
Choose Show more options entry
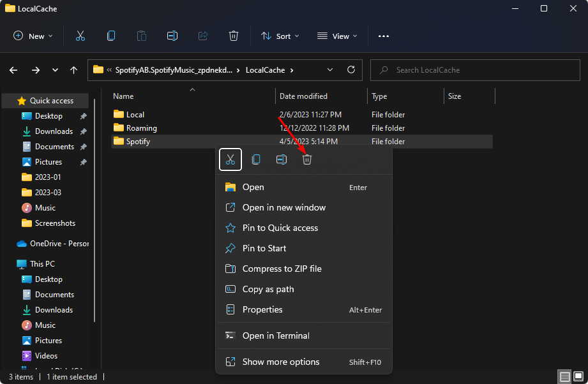pyautogui.click(x=280, y=362)
